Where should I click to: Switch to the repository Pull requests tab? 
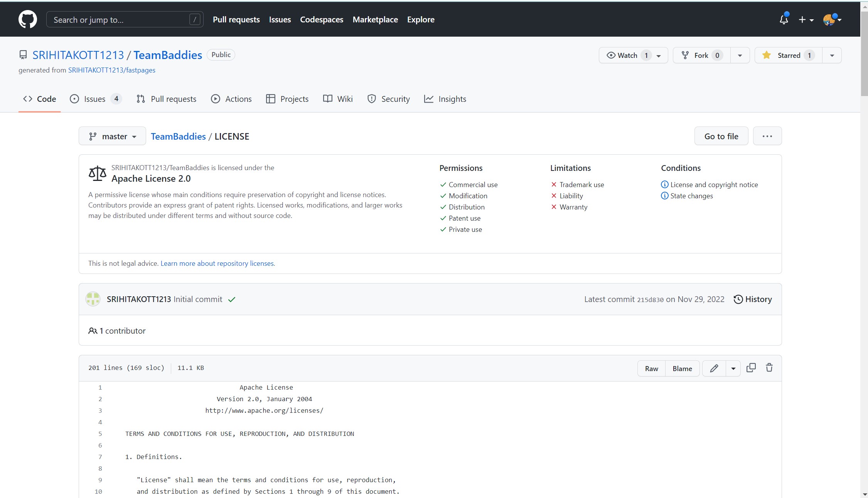166,99
